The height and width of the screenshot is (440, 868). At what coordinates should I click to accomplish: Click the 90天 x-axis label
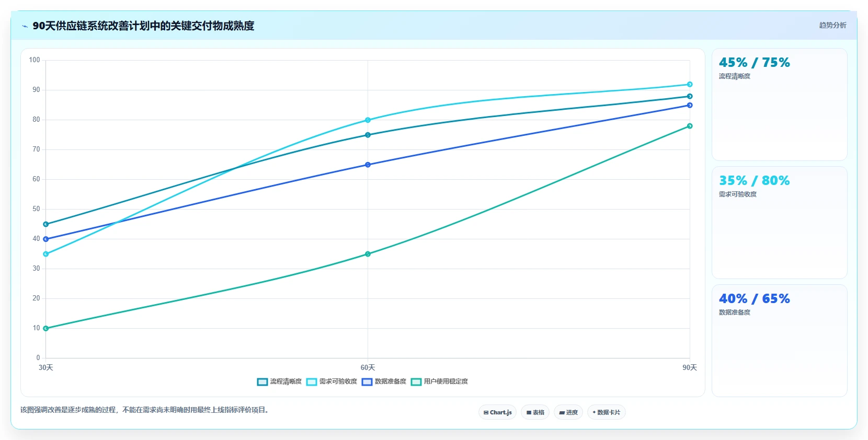(690, 368)
